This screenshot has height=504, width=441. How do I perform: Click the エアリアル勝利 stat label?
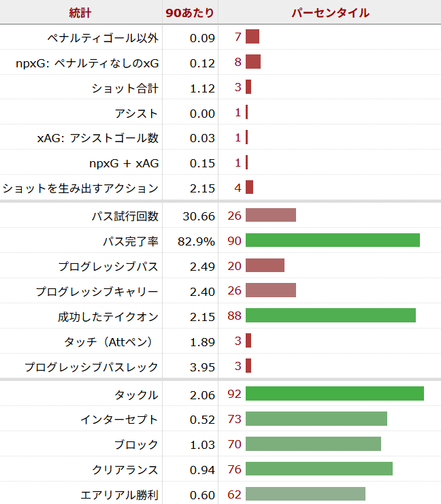[119, 495]
